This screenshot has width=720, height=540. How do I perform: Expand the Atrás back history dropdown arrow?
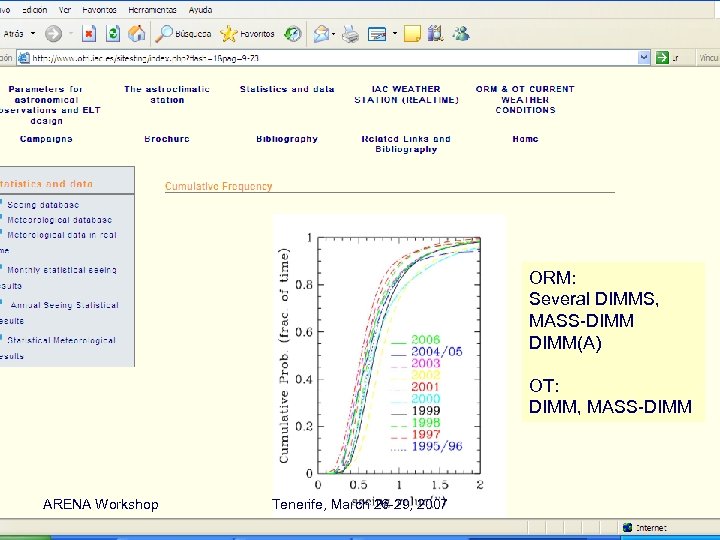pos(32,33)
